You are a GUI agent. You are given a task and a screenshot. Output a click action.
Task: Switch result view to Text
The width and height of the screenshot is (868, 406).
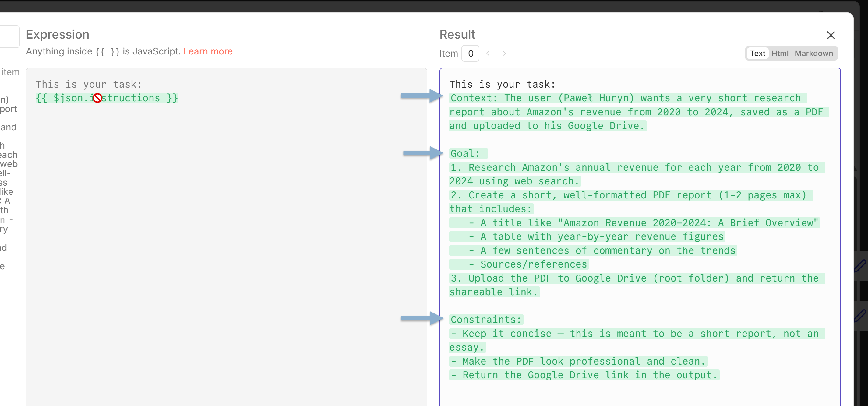click(x=757, y=54)
